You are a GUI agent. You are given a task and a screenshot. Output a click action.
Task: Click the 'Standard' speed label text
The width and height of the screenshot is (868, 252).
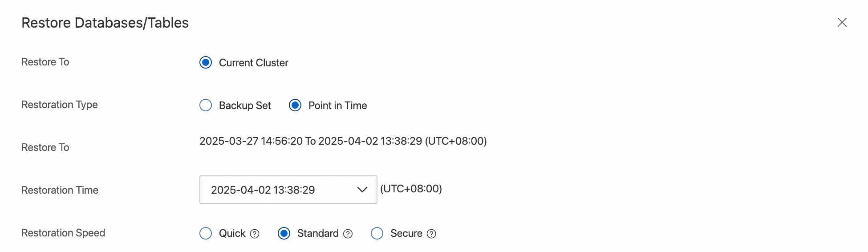click(318, 233)
